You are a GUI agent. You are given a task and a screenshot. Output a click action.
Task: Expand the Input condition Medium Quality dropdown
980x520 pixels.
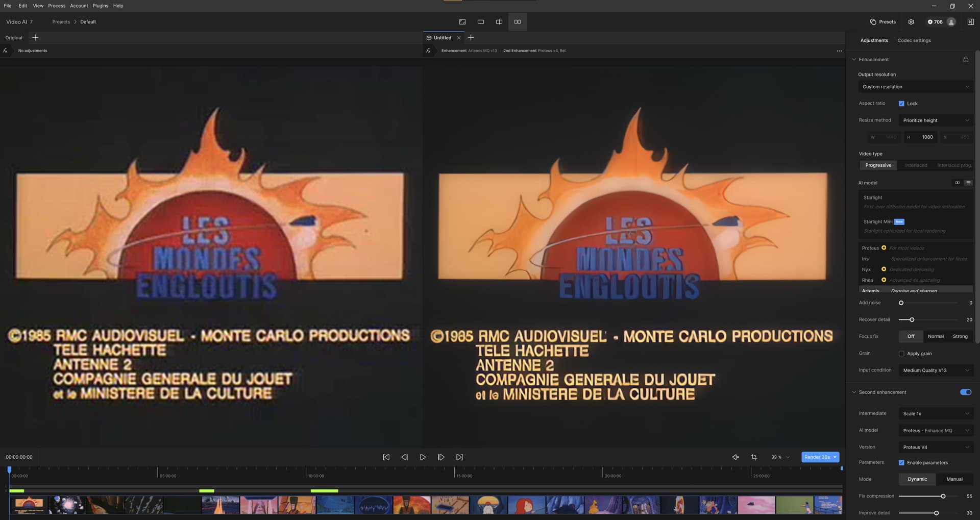coord(936,370)
